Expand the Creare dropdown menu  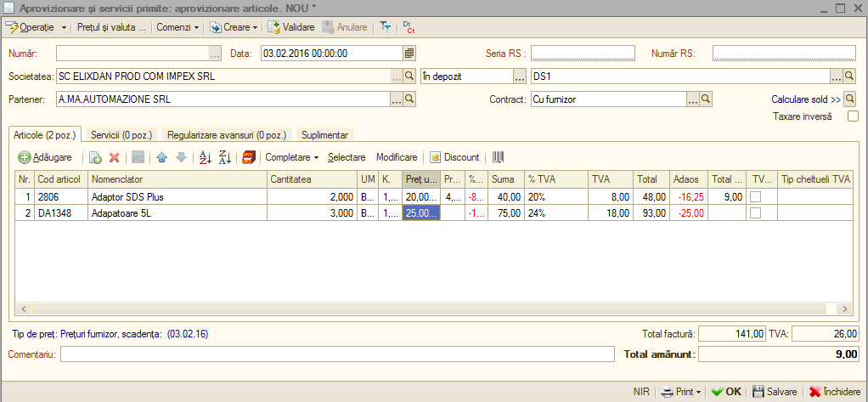[x=234, y=26]
